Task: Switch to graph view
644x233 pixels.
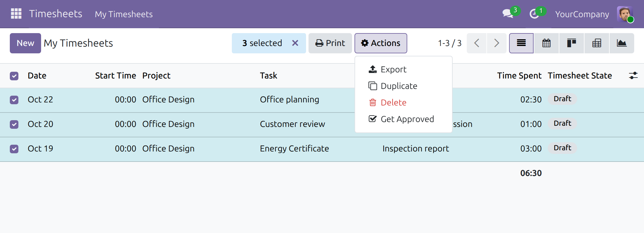Action: point(622,43)
